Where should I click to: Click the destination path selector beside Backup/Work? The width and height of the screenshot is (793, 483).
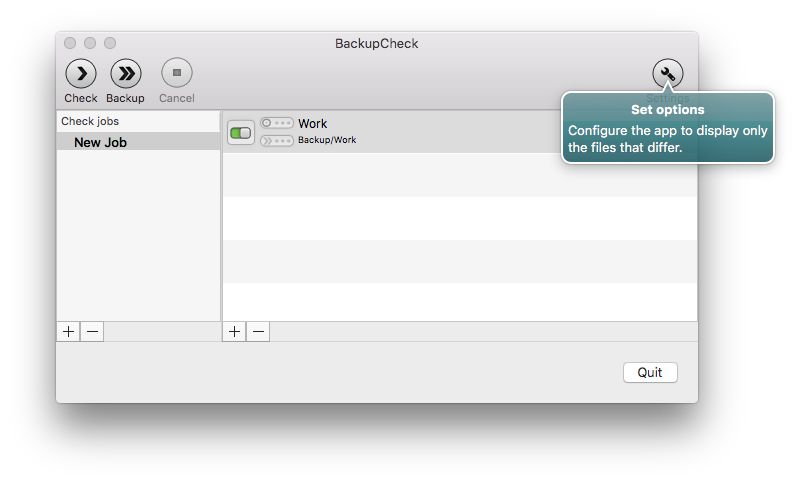pyautogui.click(x=277, y=141)
